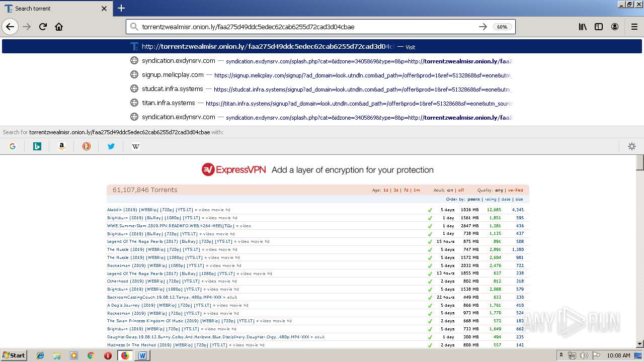Open the ExpressVPN banner ad
Viewport: 644px width, 362px height.
click(x=317, y=170)
